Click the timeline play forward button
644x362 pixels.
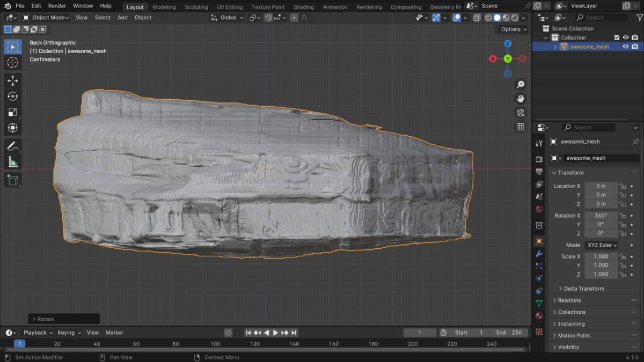pos(276,333)
